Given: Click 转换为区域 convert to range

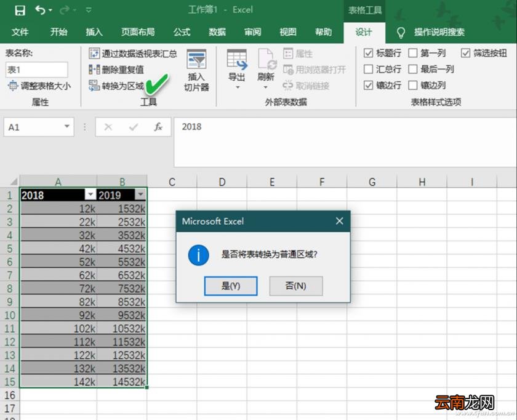Looking at the screenshot, I should 116,86.
